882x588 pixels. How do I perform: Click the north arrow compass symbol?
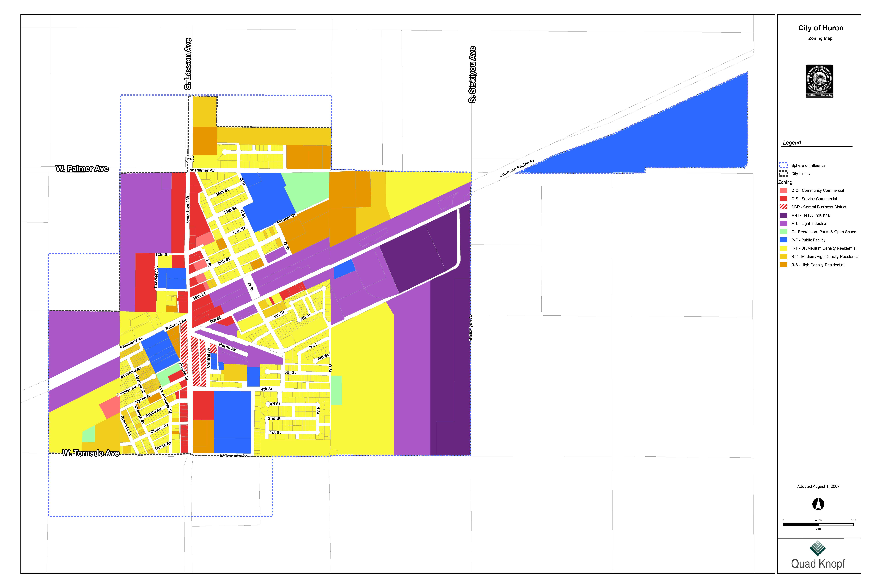tap(818, 504)
